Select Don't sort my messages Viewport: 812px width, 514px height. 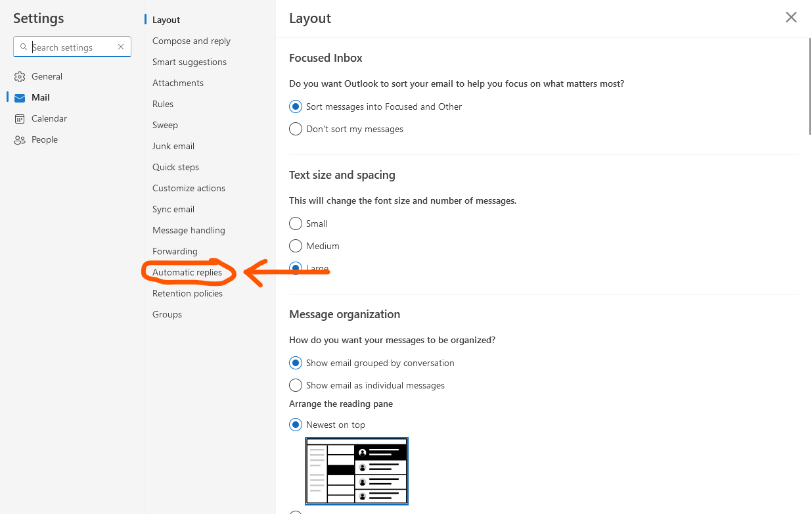(x=296, y=129)
